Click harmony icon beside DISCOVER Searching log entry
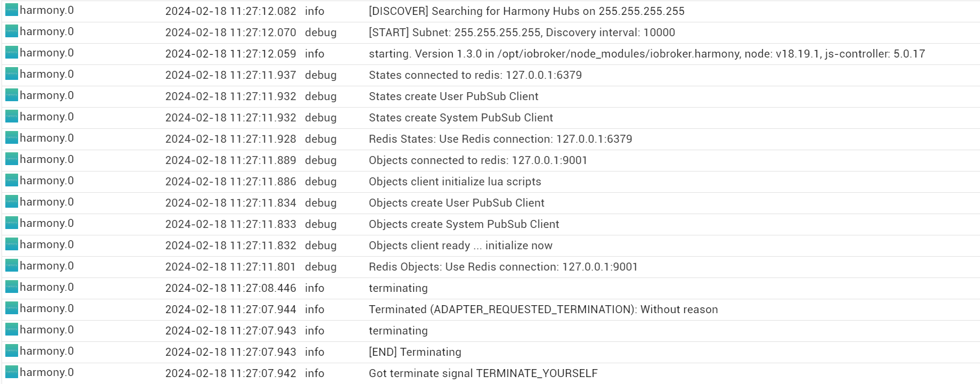 coord(12,10)
